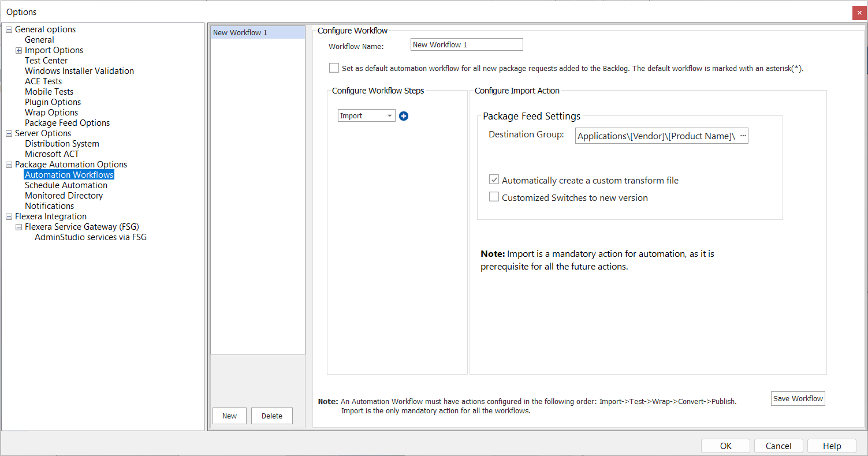Select Package Feed Options in the tree
Image resolution: width=868 pixels, height=456 pixels.
click(67, 123)
